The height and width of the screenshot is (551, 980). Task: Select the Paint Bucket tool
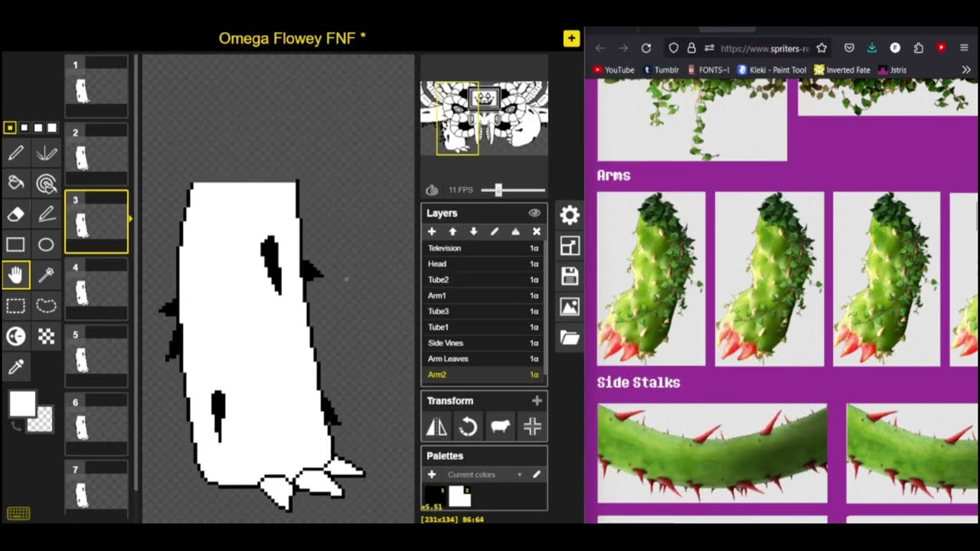tap(16, 184)
